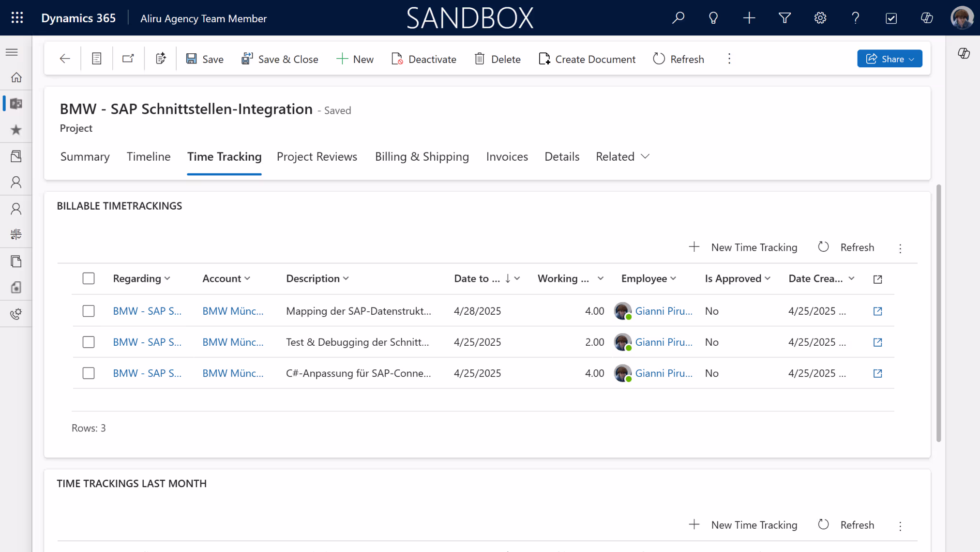Click the page vertical scrollbar
Image resolution: width=980 pixels, height=552 pixels.
938,313
